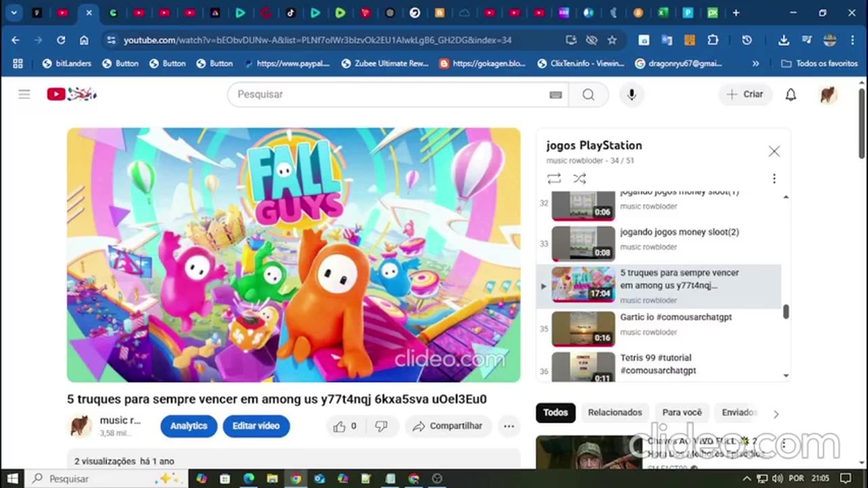Show hidden bookmarks chevron

(x=756, y=63)
